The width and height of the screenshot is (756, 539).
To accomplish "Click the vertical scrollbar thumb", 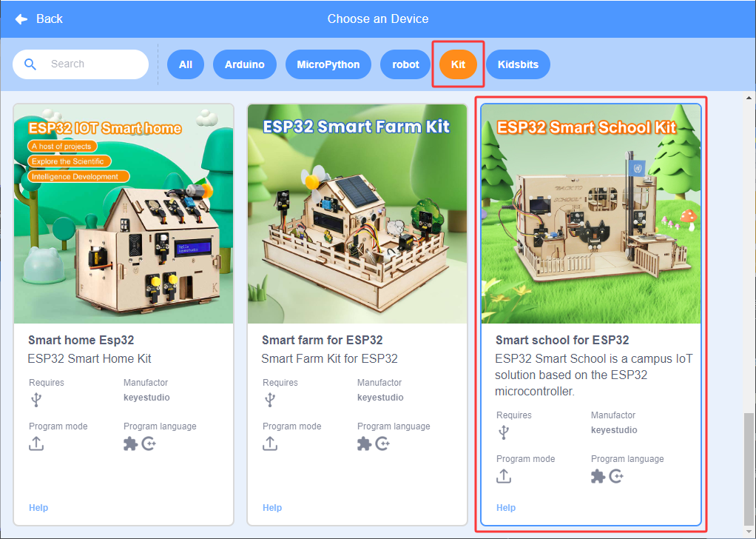I will coord(749,468).
